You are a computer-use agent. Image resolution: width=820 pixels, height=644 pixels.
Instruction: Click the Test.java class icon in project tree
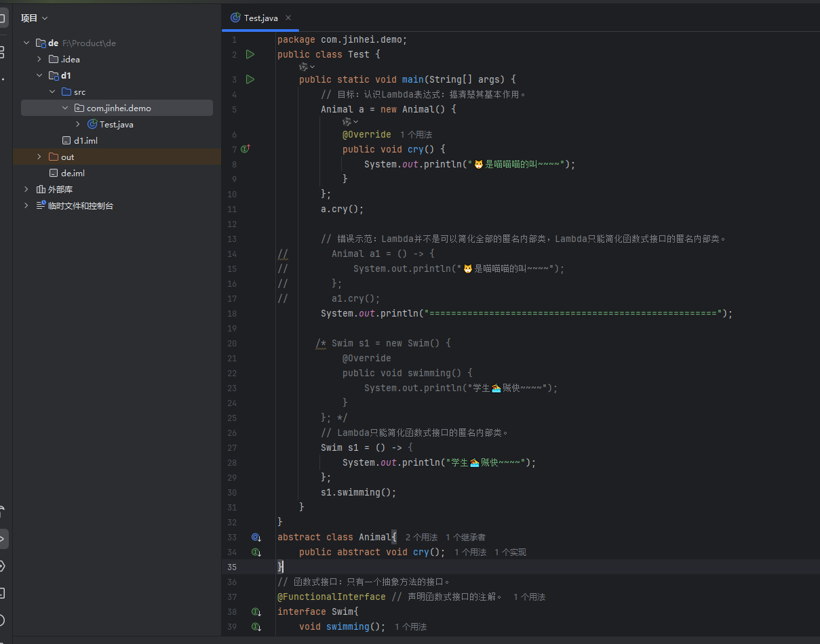(x=92, y=124)
